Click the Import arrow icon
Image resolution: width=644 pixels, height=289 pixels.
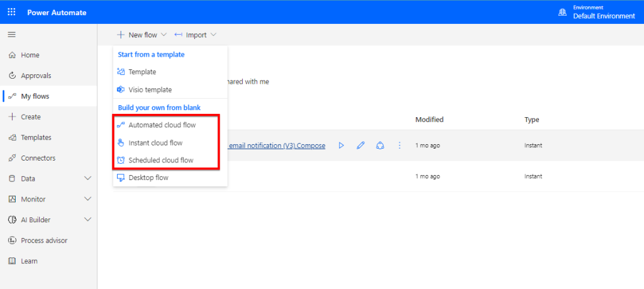[x=178, y=35]
